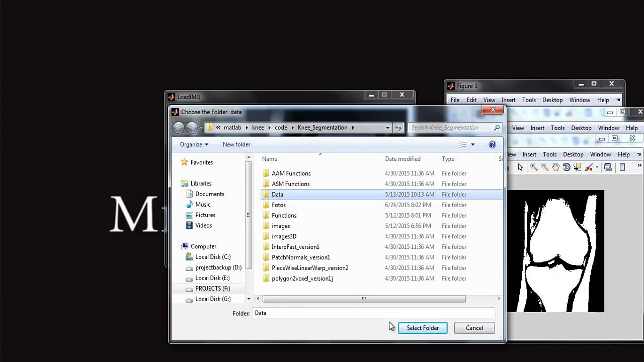Select the 'PieceWiseLinearWarp_version2' folder
Image resolution: width=644 pixels, height=362 pixels.
(310, 268)
